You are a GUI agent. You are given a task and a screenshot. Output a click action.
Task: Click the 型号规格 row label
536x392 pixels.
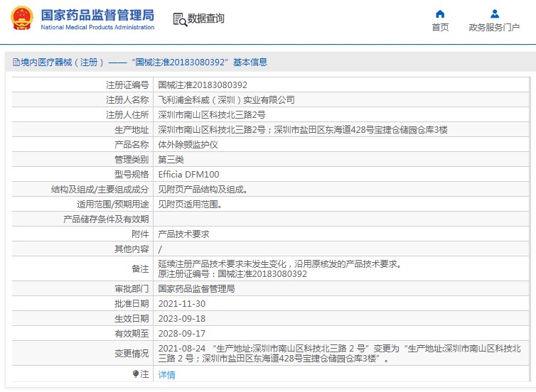[x=132, y=175]
